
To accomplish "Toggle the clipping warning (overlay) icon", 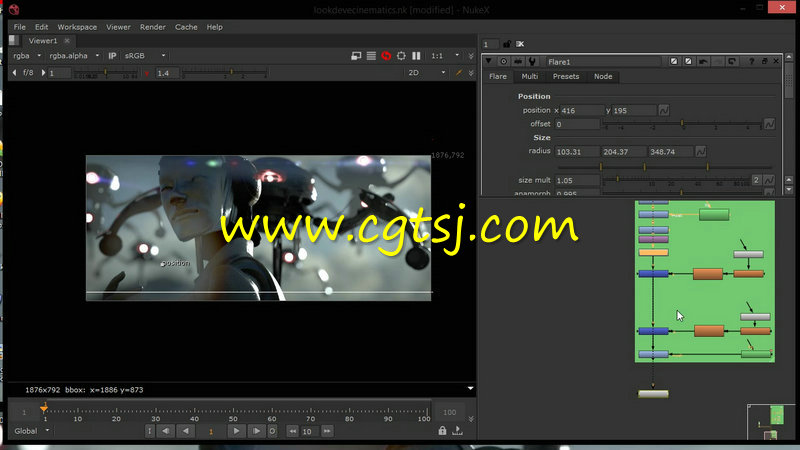I will [356, 56].
